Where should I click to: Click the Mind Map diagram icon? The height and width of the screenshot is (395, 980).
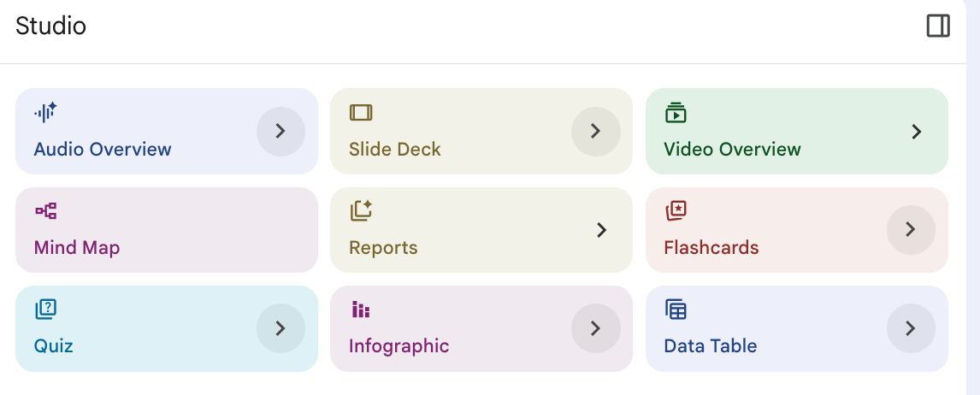coord(45,210)
